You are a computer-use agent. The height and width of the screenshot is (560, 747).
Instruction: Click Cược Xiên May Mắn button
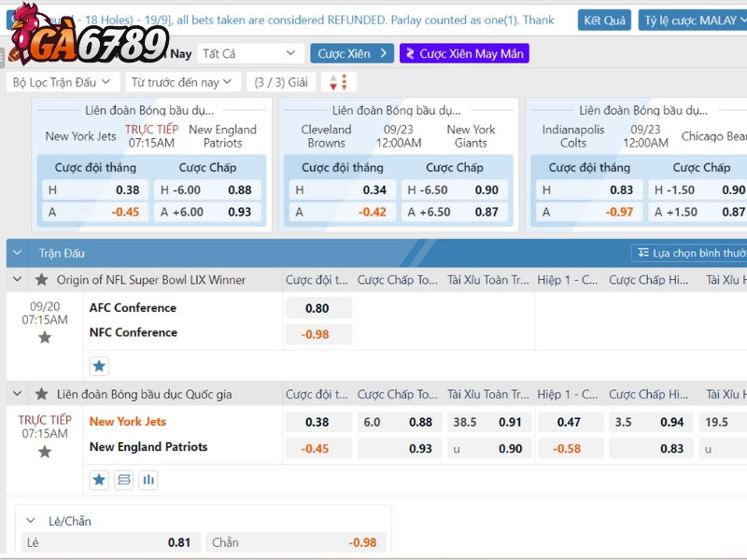click(x=464, y=54)
